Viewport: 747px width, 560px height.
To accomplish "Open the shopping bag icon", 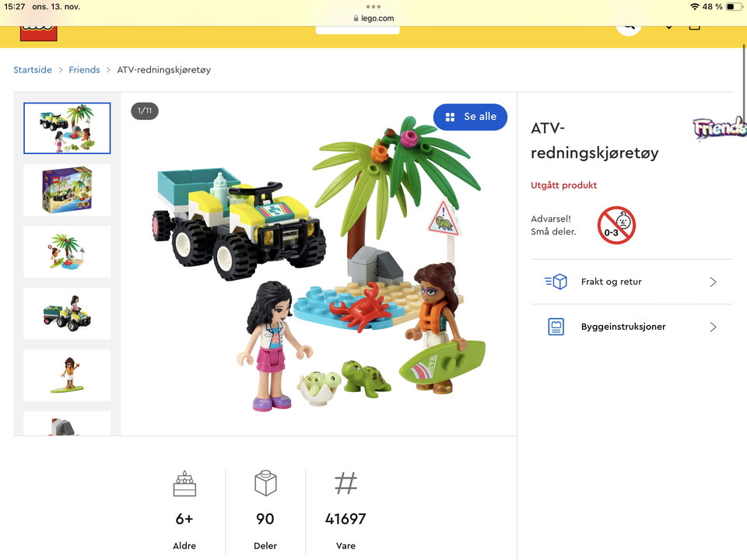I will tap(695, 28).
